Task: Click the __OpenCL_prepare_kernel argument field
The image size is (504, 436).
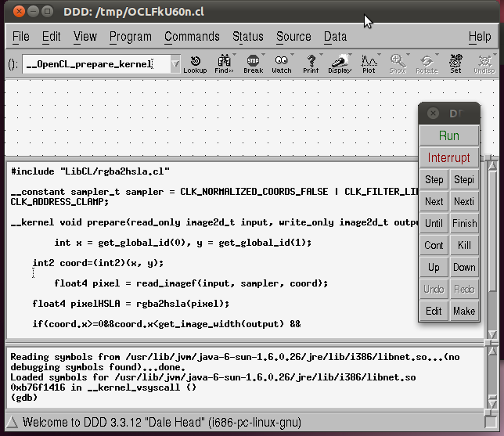Action: [x=96, y=64]
